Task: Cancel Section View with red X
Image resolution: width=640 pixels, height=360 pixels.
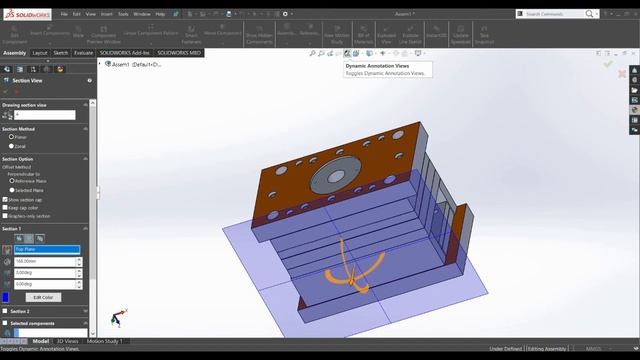Action: point(16,91)
